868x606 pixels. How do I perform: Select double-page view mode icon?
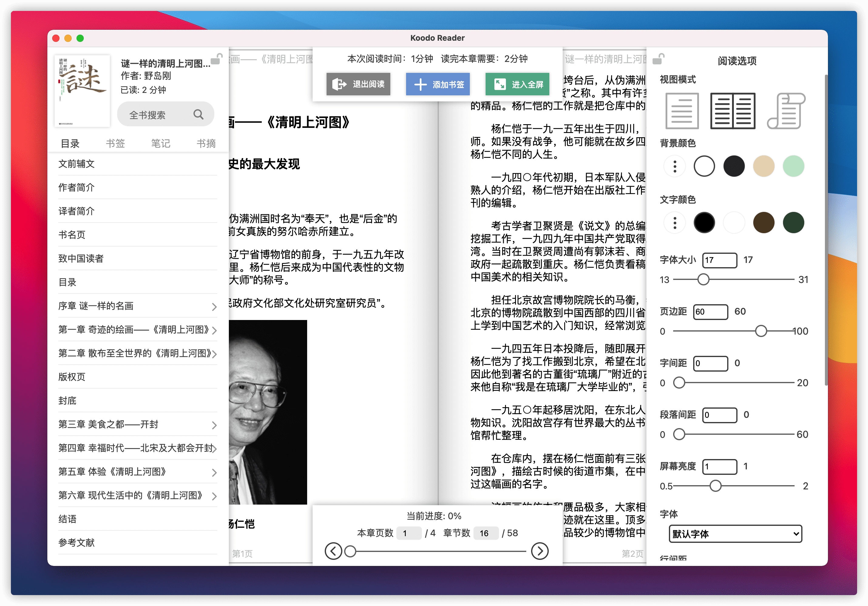point(733,111)
